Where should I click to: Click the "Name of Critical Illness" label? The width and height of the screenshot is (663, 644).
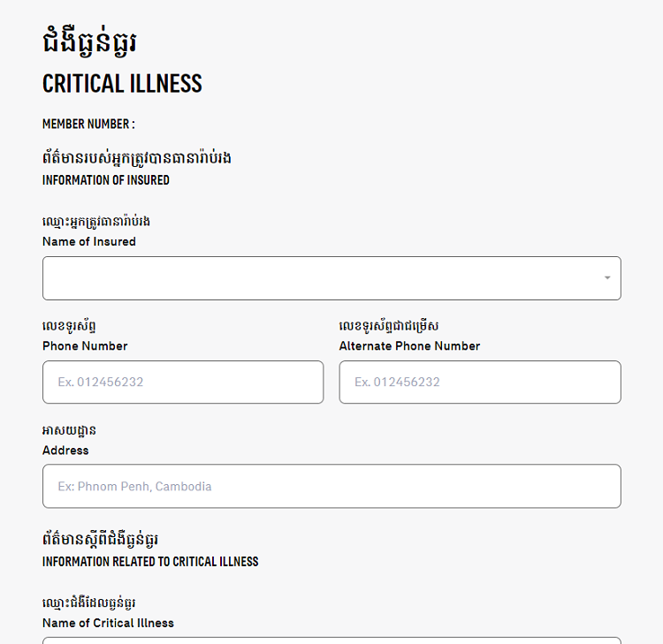click(x=108, y=623)
